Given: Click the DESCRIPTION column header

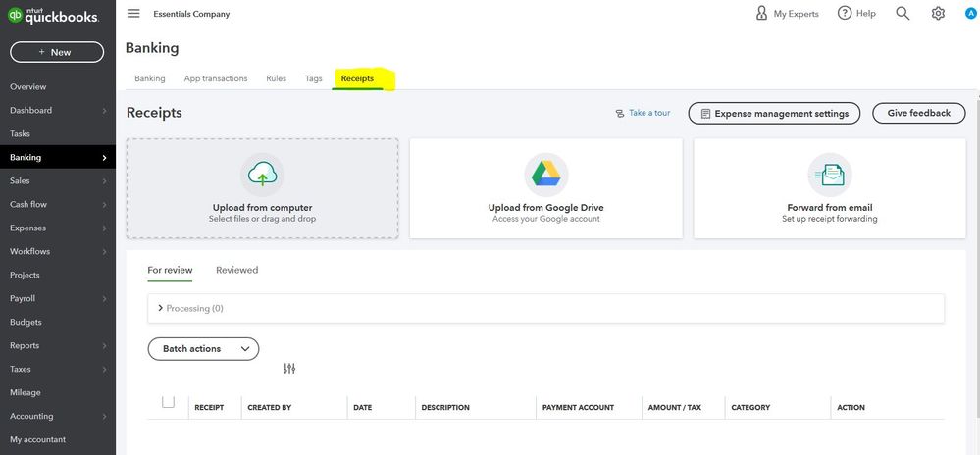Looking at the screenshot, I should 445,408.
